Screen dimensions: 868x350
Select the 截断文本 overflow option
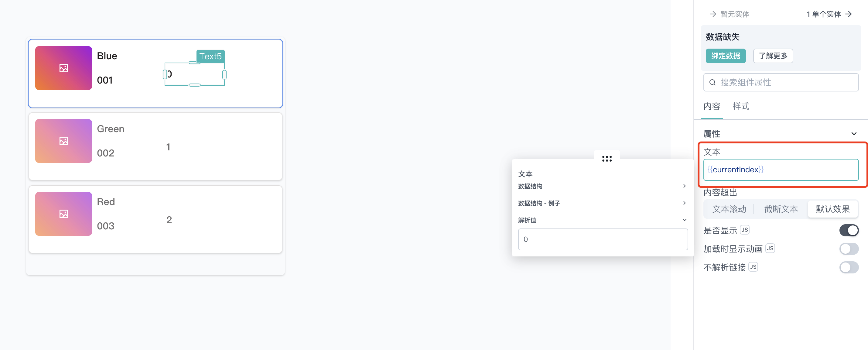tap(781, 209)
